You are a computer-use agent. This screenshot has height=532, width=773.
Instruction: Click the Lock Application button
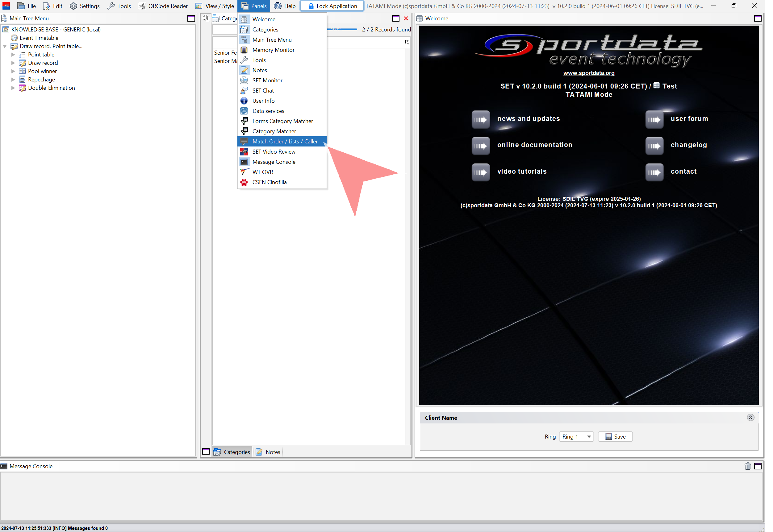pyautogui.click(x=332, y=6)
